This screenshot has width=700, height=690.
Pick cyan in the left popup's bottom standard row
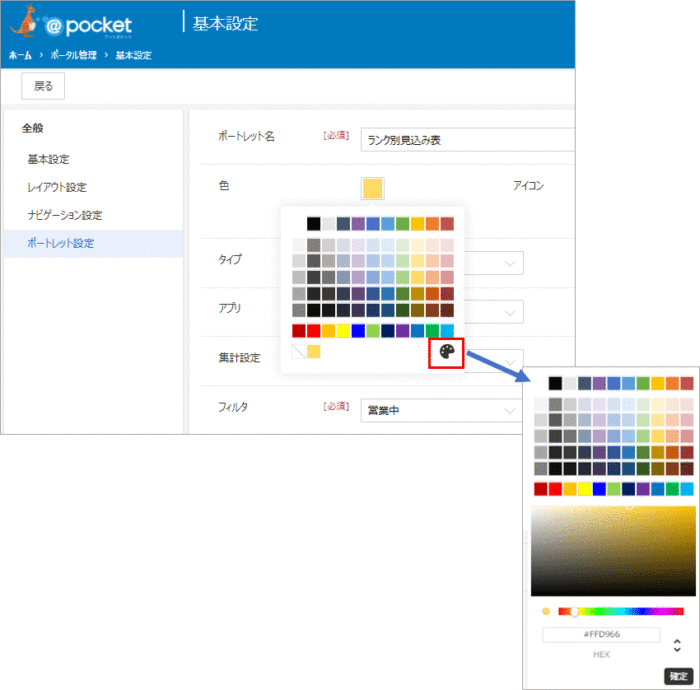coord(447,331)
